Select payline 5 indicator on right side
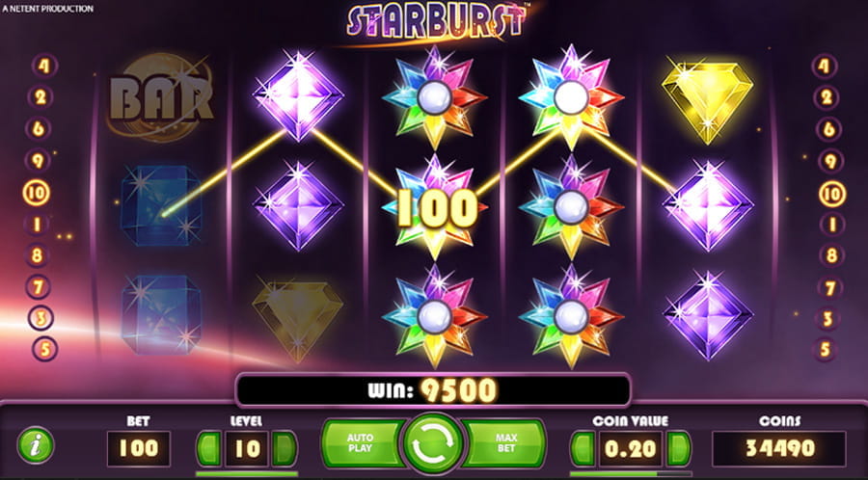 (x=825, y=350)
